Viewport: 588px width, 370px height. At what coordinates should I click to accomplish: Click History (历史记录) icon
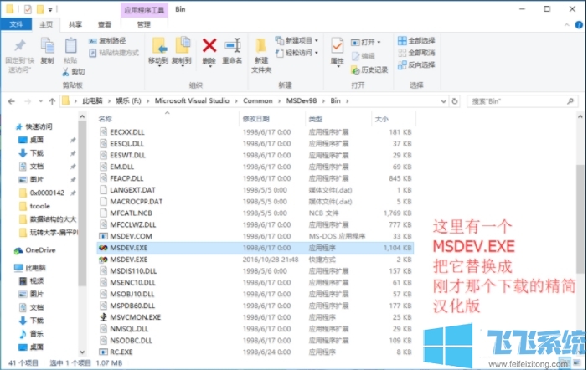point(355,69)
